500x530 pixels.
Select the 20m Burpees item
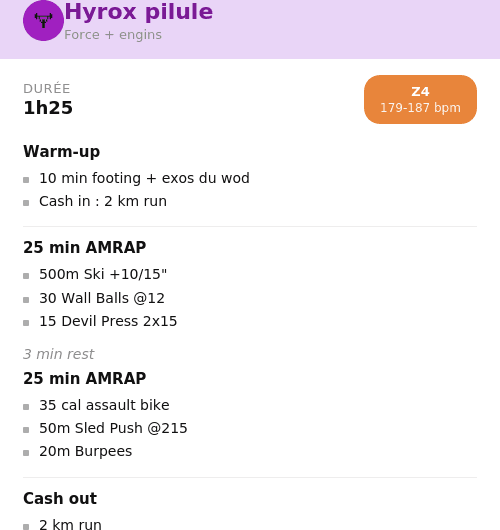coord(86,451)
